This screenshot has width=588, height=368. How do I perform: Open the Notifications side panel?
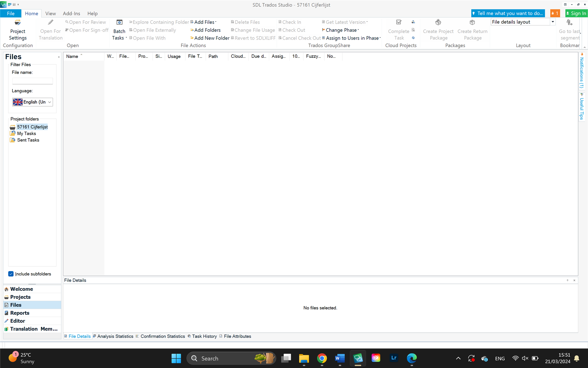pos(581,71)
